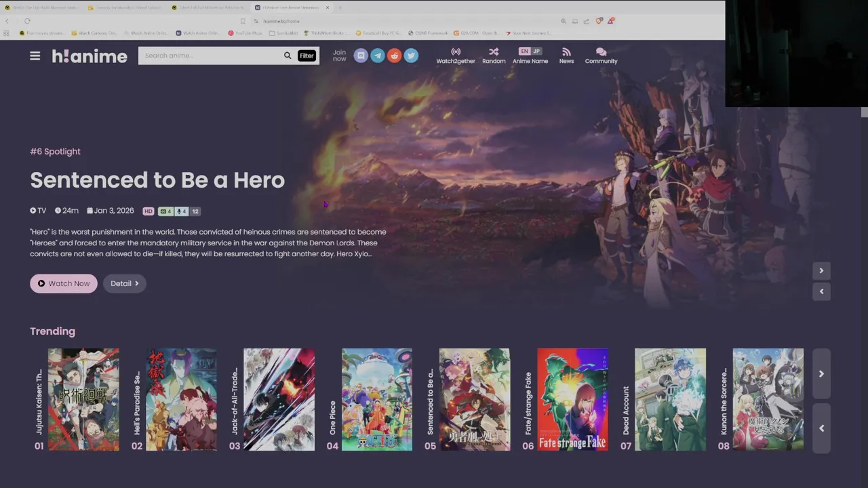Open Kunon the Sorcerer trending poster
Image resolution: width=868 pixels, height=488 pixels.
pos(768,399)
